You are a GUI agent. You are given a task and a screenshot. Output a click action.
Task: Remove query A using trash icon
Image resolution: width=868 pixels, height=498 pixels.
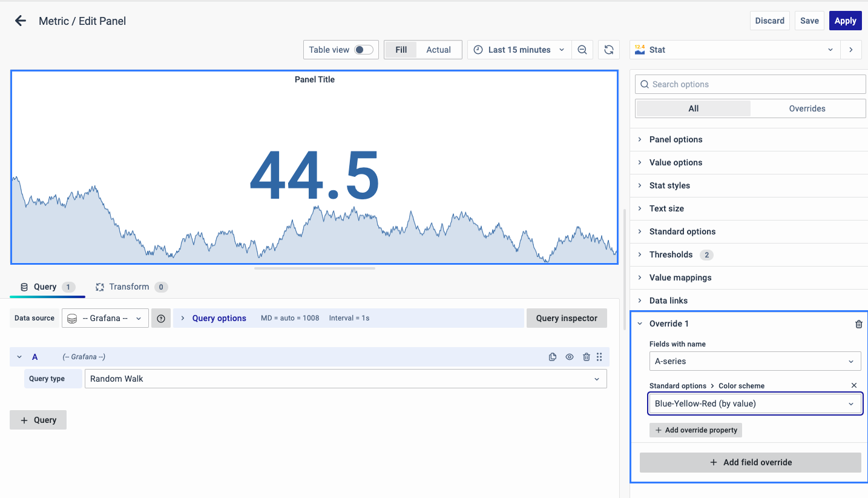pyautogui.click(x=586, y=357)
